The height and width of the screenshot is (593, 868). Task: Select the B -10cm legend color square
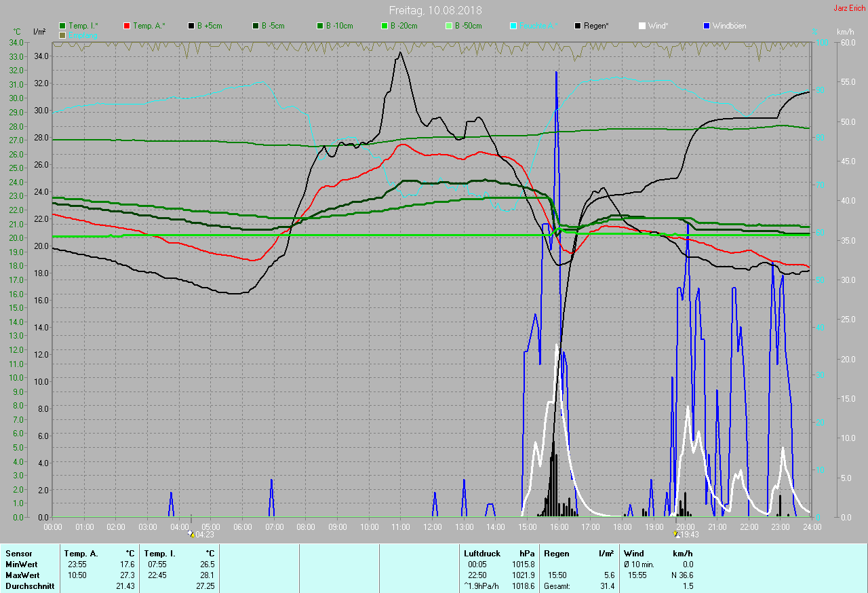[x=320, y=26]
